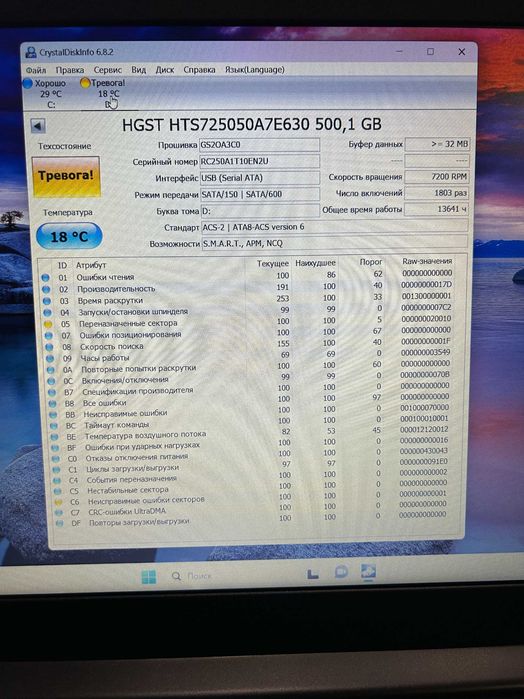The width and height of the screenshot is (524, 699).
Task: Click status icon for C4 События переназначения
Action: click(x=57, y=480)
